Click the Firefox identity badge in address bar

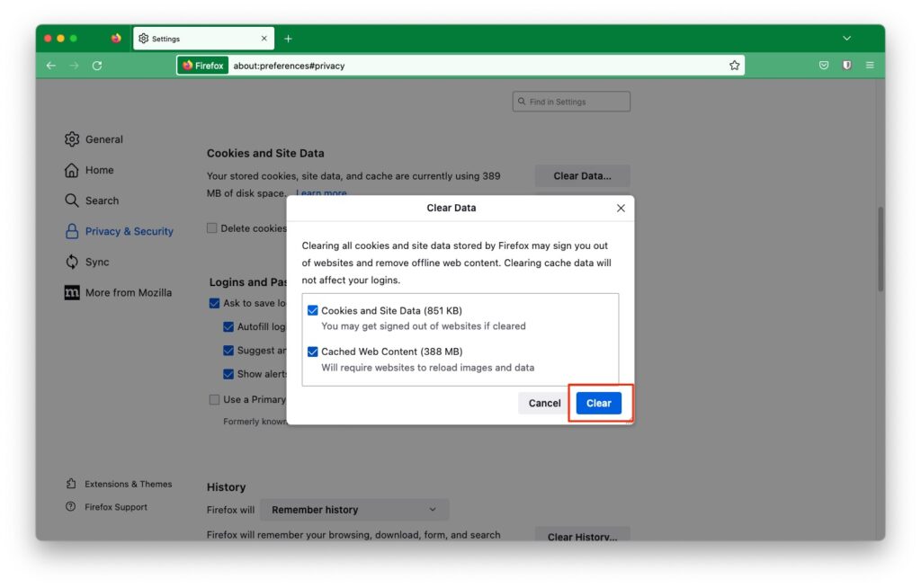click(x=202, y=66)
